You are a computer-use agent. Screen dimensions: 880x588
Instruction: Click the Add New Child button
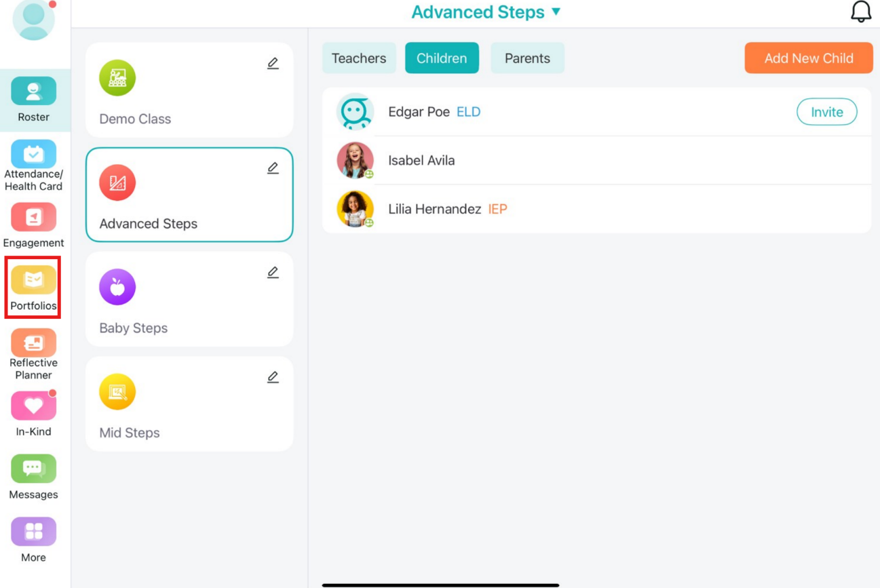(x=809, y=58)
